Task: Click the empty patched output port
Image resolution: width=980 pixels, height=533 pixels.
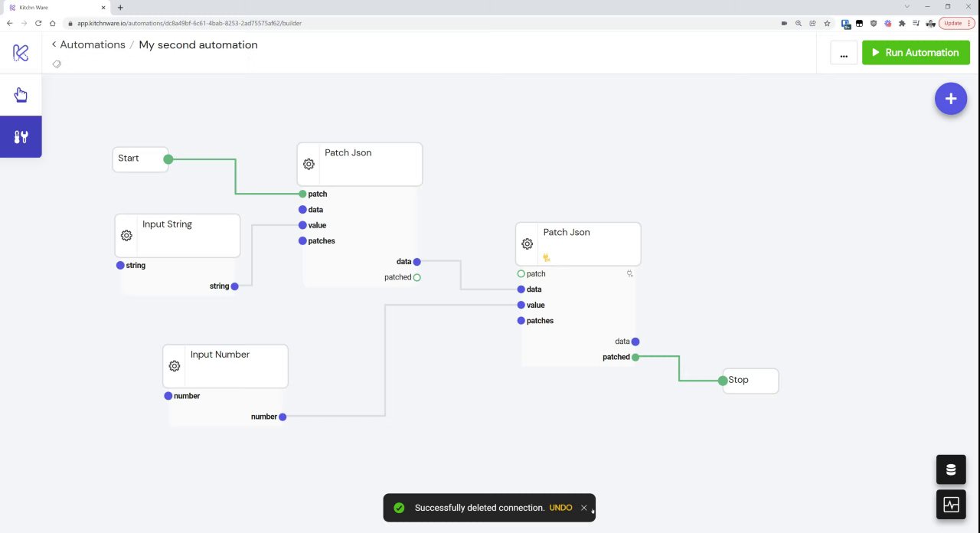Action: (416, 277)
